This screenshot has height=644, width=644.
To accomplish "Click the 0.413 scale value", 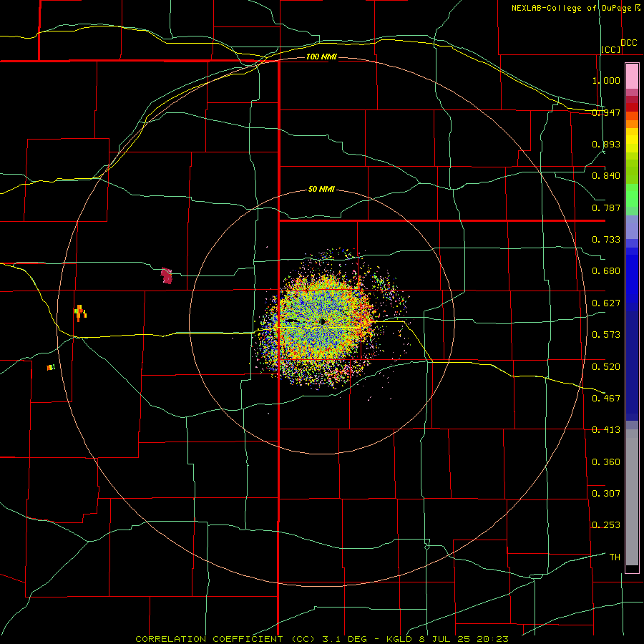I will coord(606,430).
